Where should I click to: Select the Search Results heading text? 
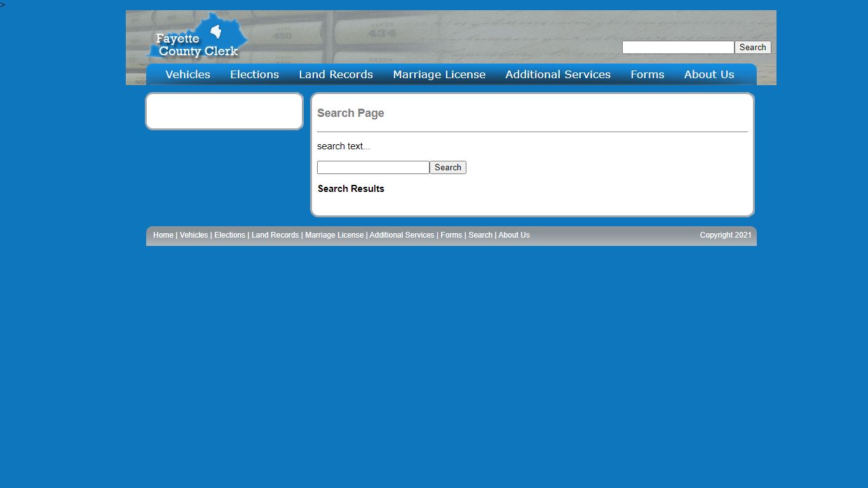point(351,189)
